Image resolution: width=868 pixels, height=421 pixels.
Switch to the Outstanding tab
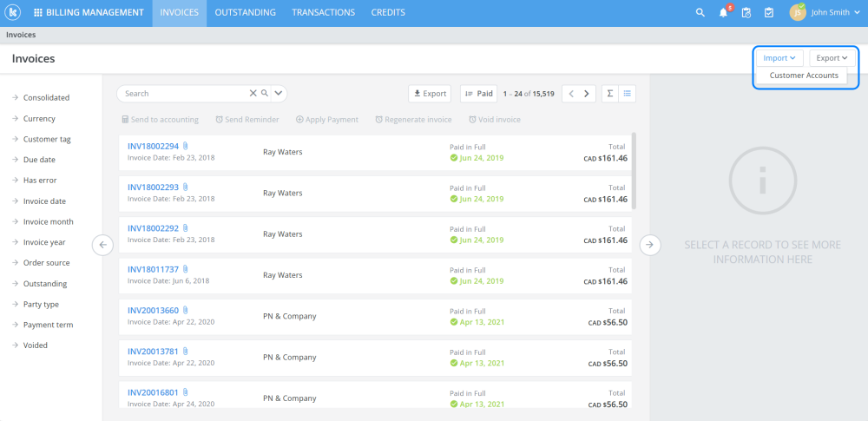(246, 13)
